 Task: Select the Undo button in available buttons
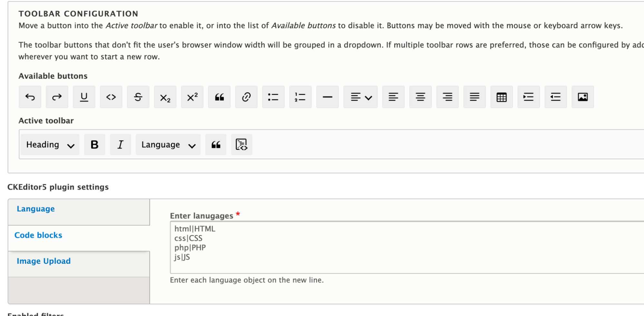30,97
